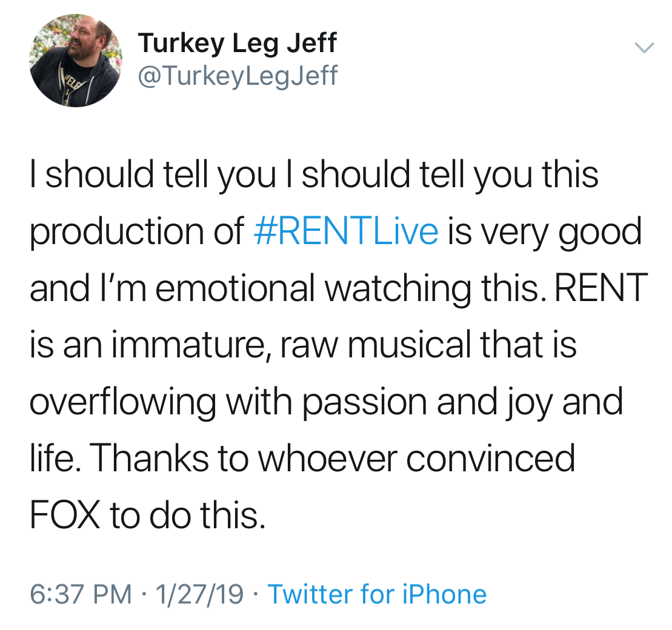Click the 6:37 PM timestamp
This screenshot has height=630, width=672.
click(81, 594)
